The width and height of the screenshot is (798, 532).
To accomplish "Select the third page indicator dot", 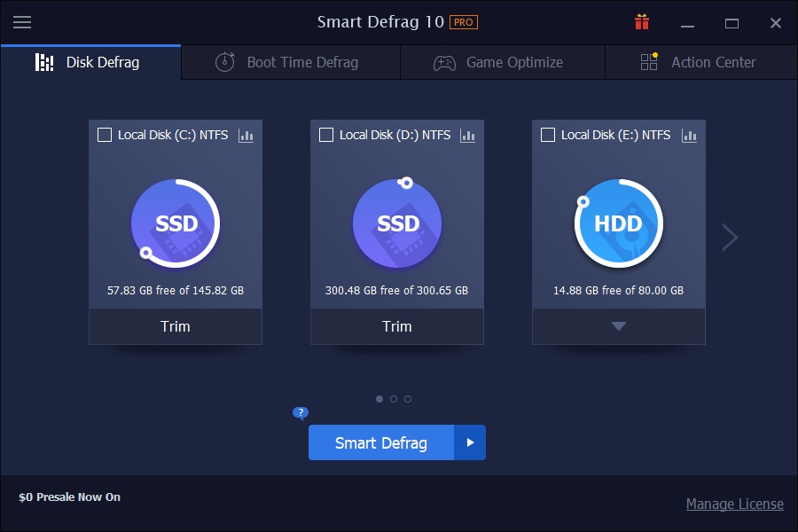I will (408, 399).
